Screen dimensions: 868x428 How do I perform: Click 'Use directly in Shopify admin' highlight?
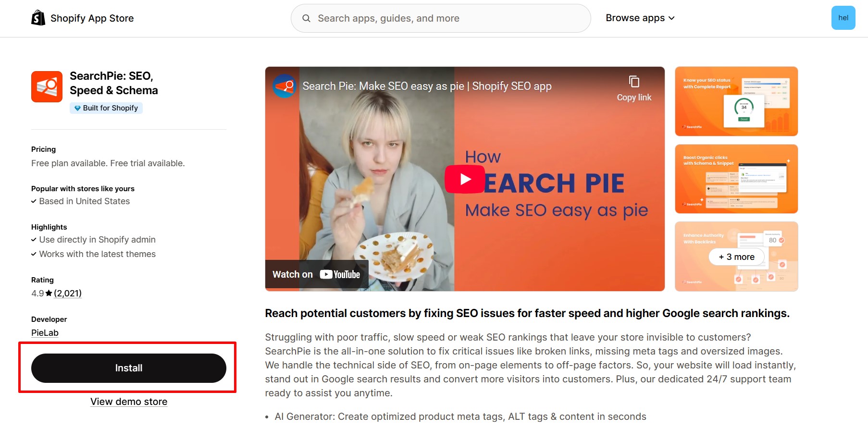coord(98,240)
